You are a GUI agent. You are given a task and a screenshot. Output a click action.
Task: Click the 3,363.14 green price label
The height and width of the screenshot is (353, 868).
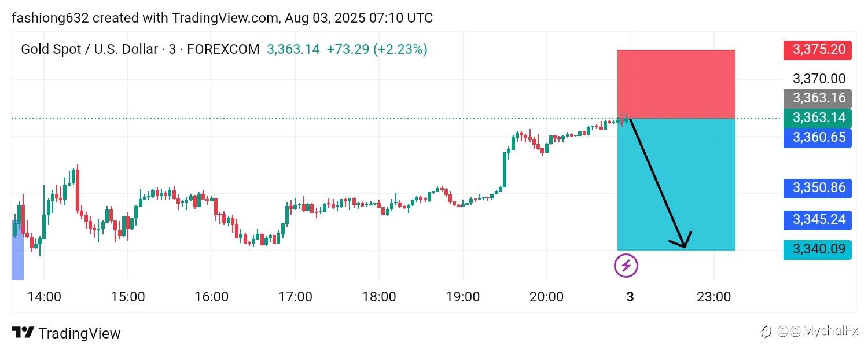pos(818,118)
